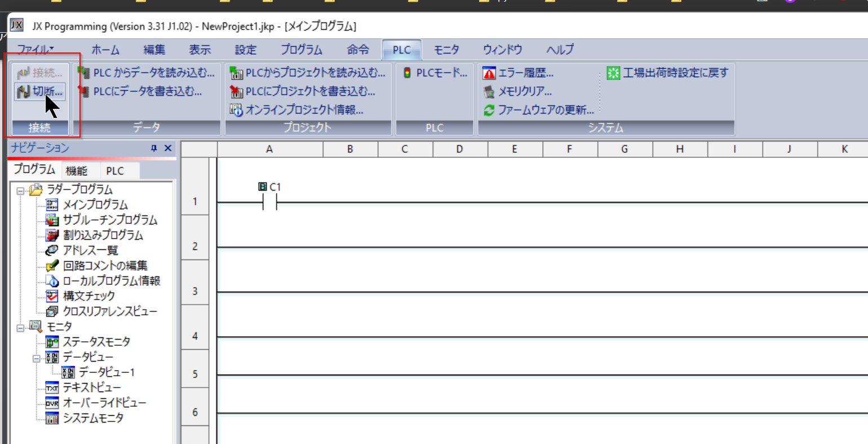Select the プログラム navigation tab
The image size is (868, 444).
pyautogui.click(x=34, y=170)
